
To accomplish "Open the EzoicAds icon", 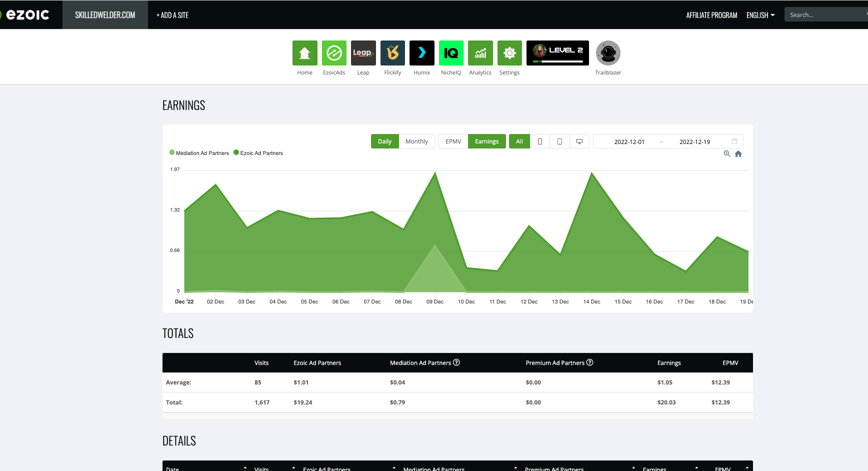I will (x=334, y=53).
